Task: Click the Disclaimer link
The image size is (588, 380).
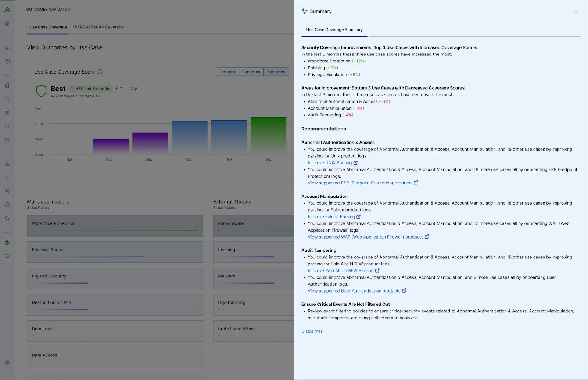Action: pyautogui.click(x=312, y=331)
